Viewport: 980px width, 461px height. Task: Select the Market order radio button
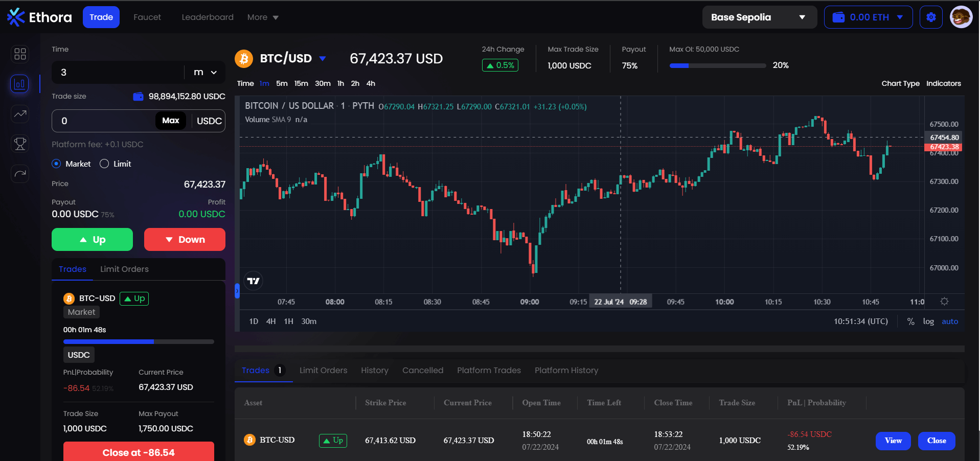pos(56,164)
